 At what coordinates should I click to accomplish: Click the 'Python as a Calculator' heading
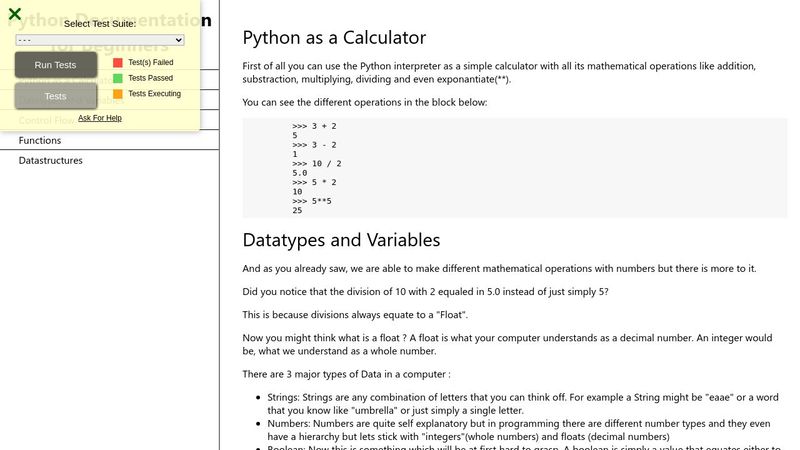pos(334,38)
